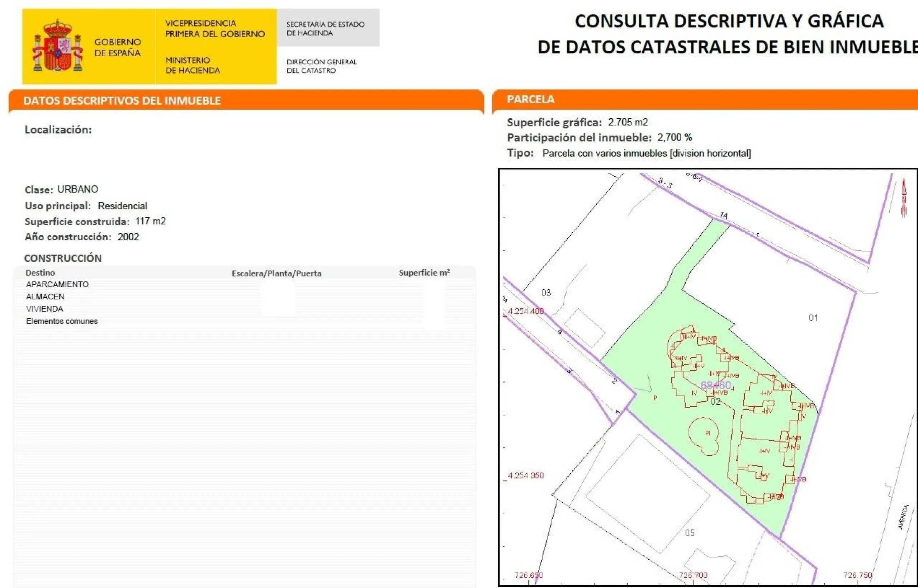918x588 pixels.
Task: Click coordinate label '726.650'
Action: (x=529, y=575)
